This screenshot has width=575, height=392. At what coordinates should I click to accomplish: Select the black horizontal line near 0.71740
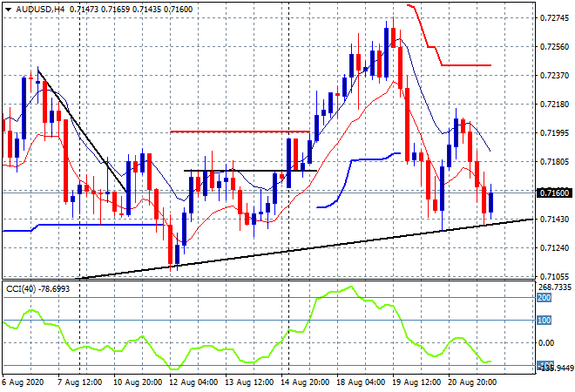pos(250,171)
